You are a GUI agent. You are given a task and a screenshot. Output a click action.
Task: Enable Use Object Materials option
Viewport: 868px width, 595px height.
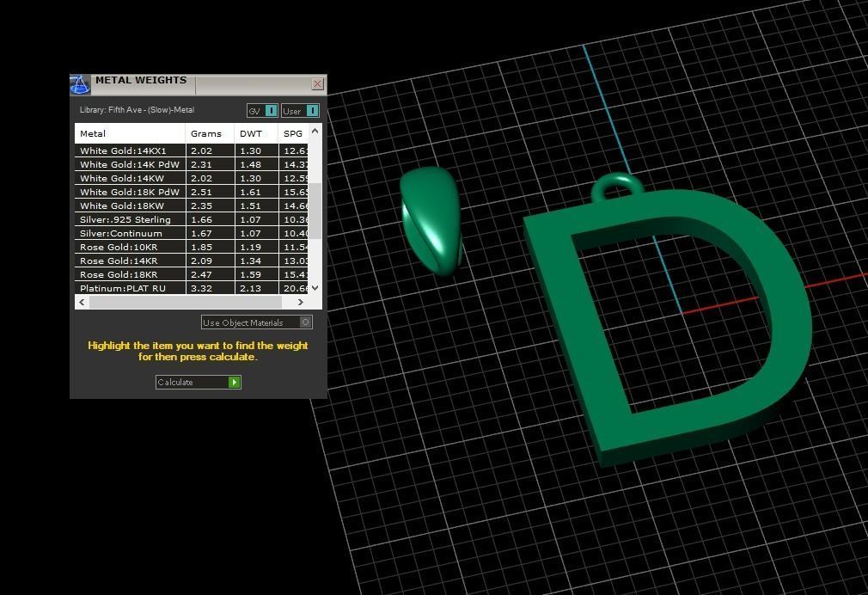tap(257, 322)
